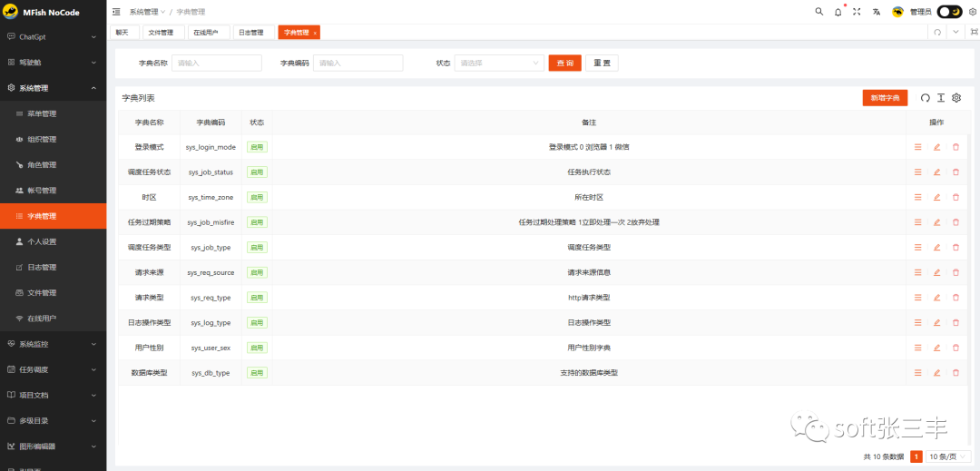Open item list for sys_db_type row
980x471 pixels.
click(x=918, y=372)
